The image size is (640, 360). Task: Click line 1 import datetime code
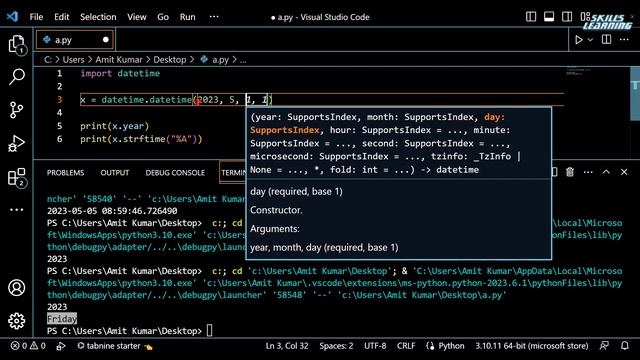click(120, 73)
